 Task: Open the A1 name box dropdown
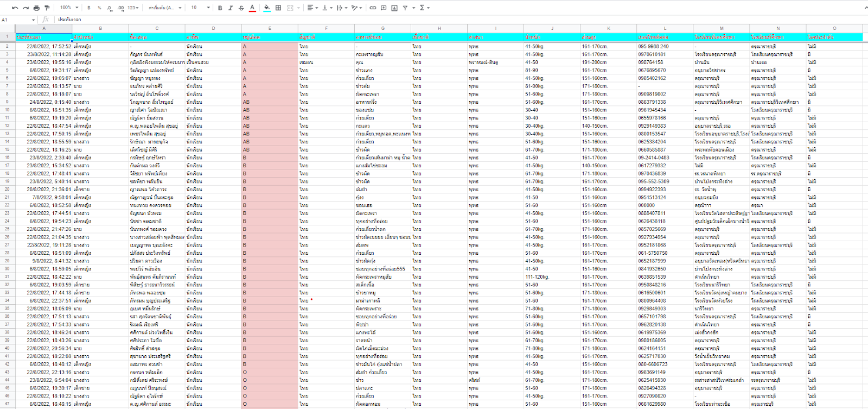point(33,20)
